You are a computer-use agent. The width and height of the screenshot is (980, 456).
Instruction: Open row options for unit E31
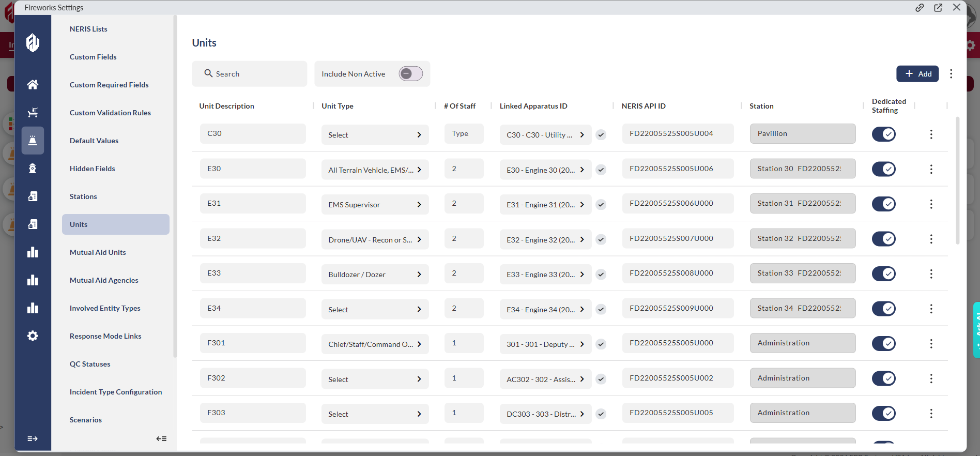click(x=931, y=204)
